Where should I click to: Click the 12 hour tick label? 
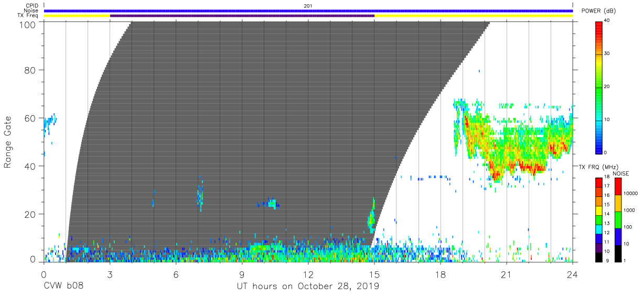click(x=308, y=274)
